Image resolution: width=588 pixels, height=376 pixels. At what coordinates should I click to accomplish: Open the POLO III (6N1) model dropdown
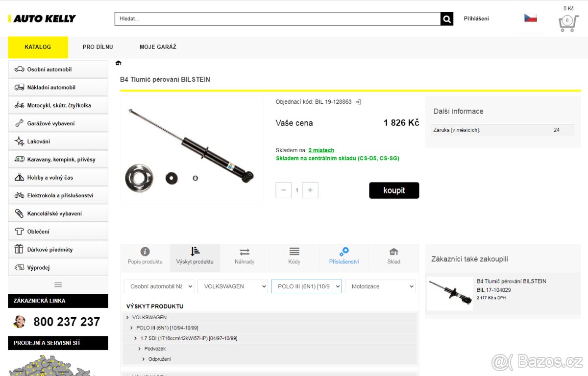307,286
